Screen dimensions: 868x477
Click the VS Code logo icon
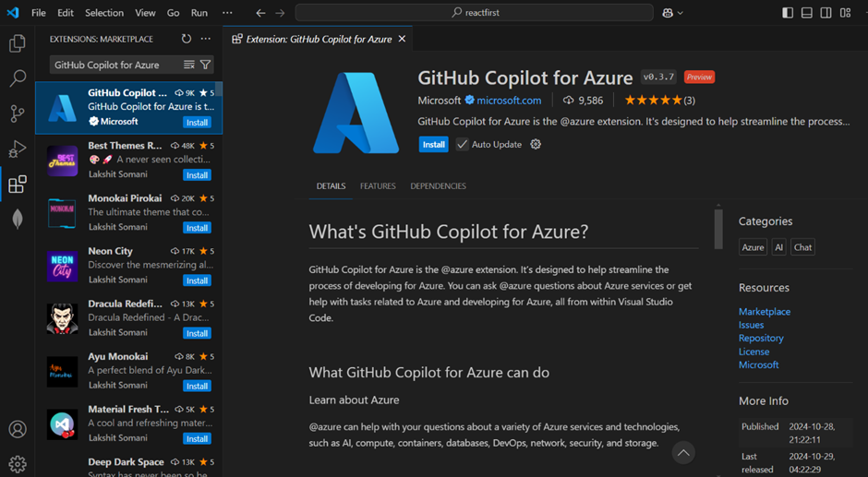(x=13, y=12)
